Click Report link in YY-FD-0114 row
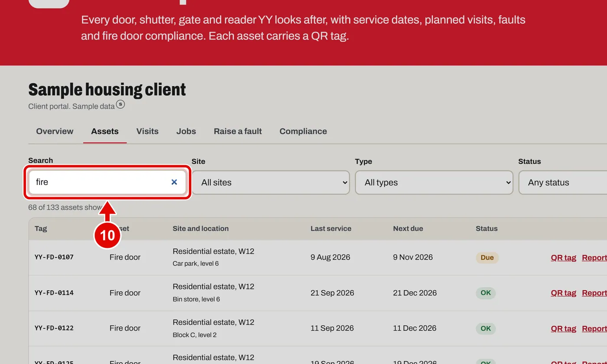The height and width of the screenshot is (364, 607). (x=594, y=293)
